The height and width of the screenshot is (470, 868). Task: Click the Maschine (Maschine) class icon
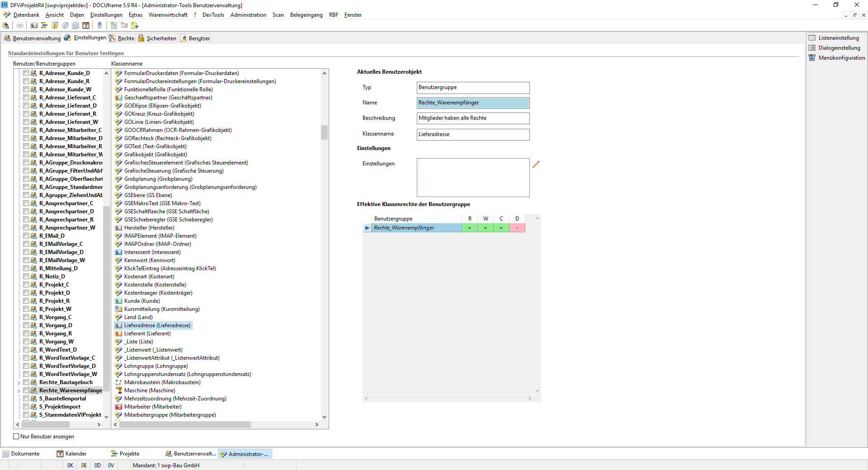point(118,390)
